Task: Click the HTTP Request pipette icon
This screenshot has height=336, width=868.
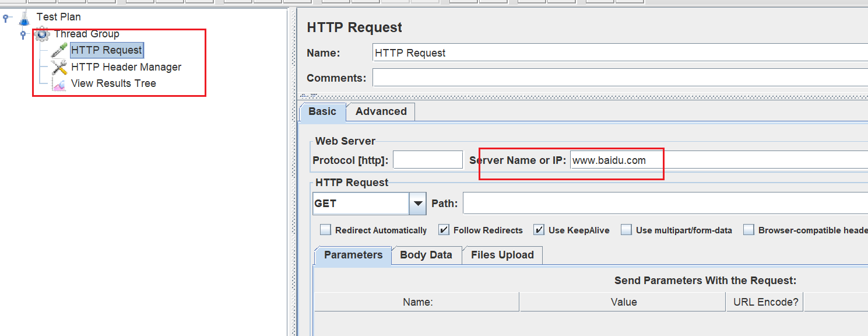Action: click(59, 51)
